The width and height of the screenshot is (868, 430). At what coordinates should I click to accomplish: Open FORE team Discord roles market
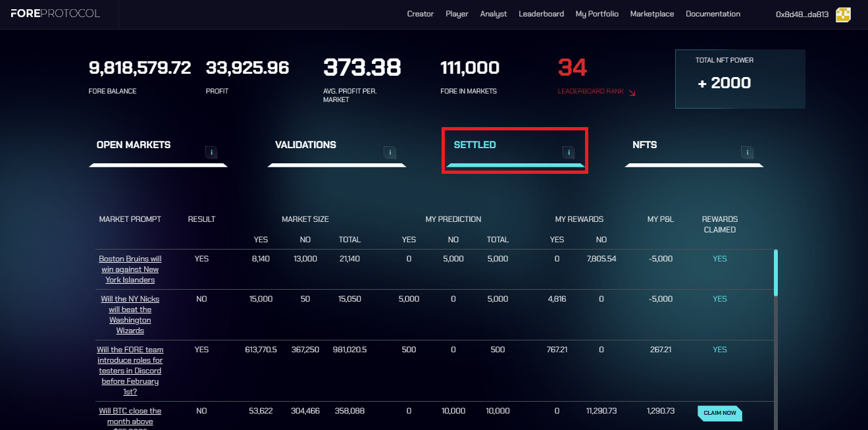click(130, 371)
